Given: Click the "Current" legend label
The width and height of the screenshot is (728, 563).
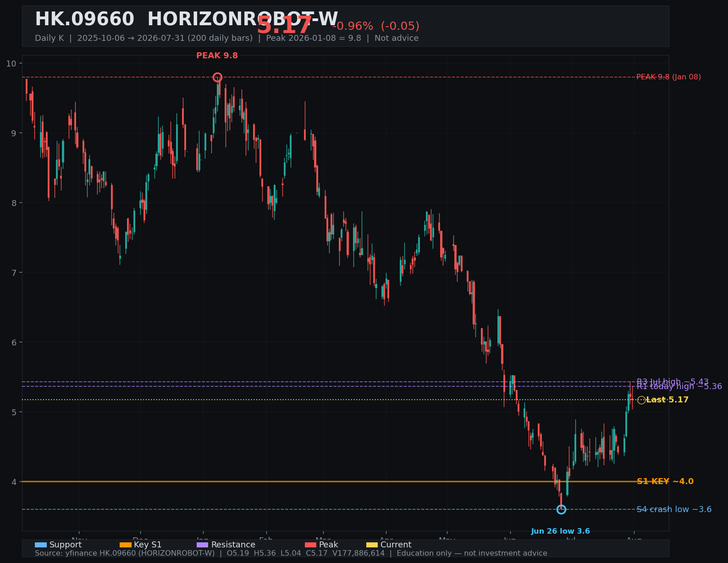Looking at the screenshot, I should tap(396, 545).
